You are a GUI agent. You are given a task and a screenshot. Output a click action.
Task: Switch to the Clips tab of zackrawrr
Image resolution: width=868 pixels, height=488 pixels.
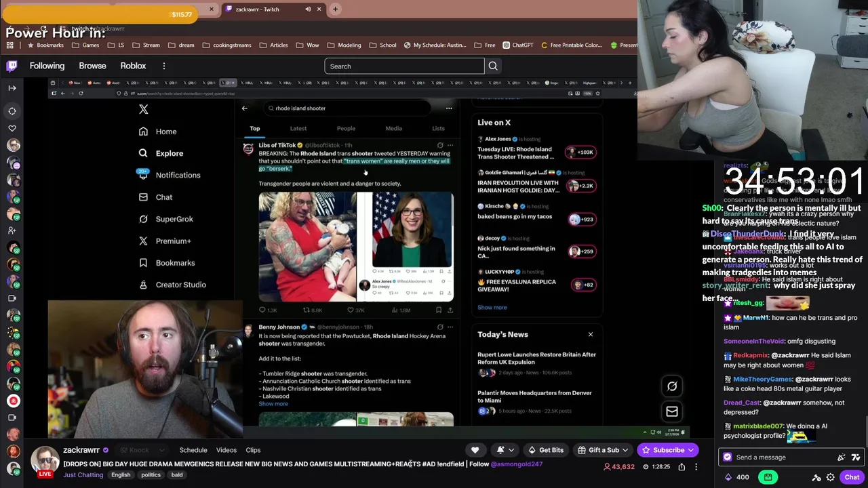tap(253, 450)
